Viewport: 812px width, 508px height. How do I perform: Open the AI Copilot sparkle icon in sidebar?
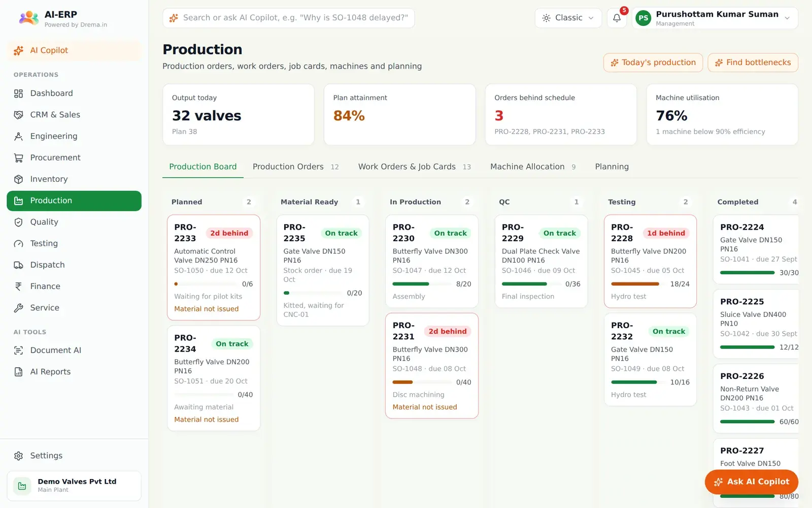click(19, 50)
